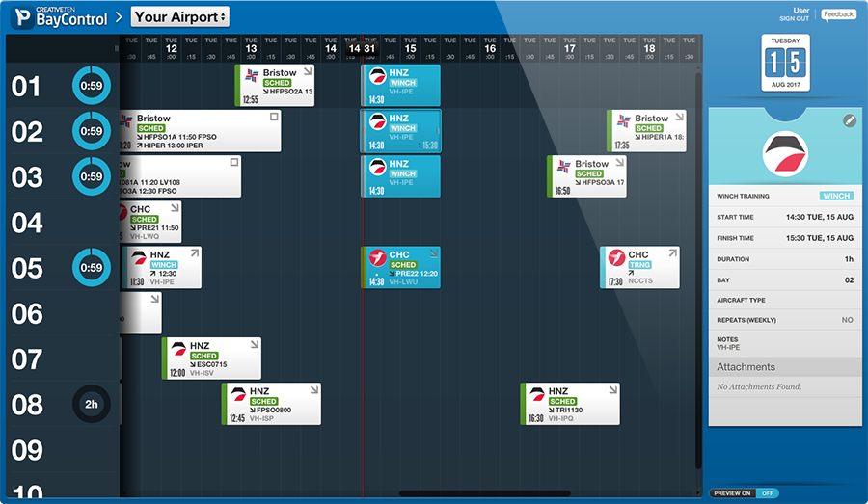Viewport: 868px width, 504px height.
Task: Click HNZ logo on the ESC0715 card
Action: (178, 349)
